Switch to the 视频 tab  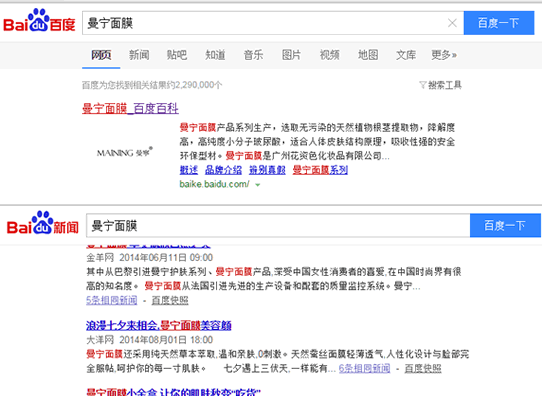coord(329,55)
